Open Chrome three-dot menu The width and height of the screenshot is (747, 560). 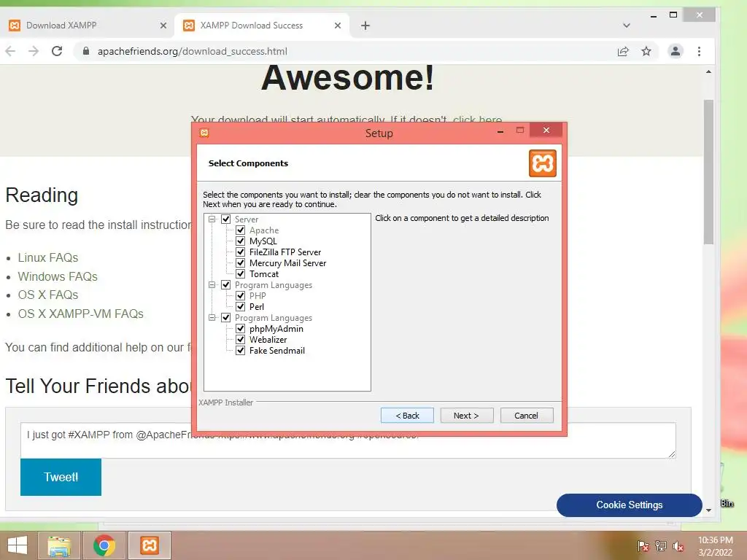coord(700,52)
